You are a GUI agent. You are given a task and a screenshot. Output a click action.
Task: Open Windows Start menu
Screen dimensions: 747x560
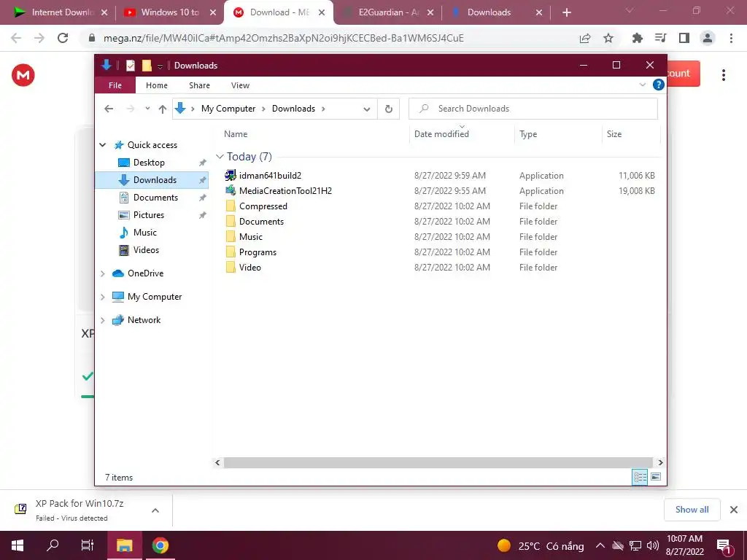pos(18,545)
